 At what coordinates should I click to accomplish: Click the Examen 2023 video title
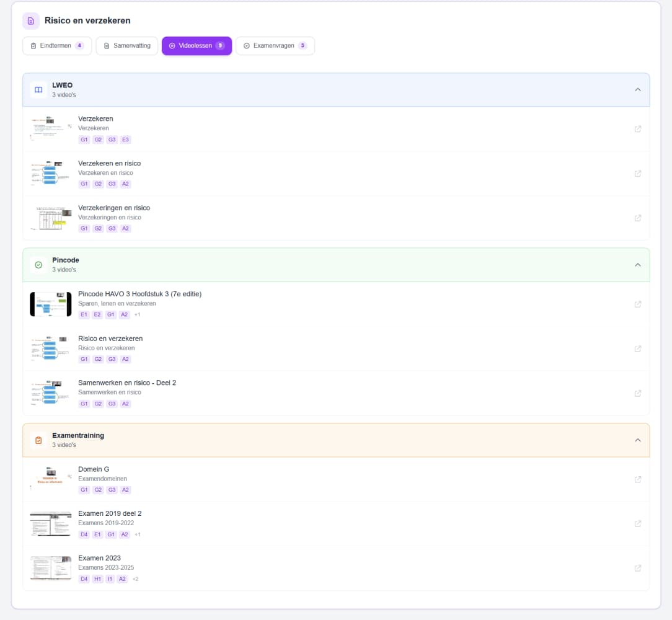[x=99, y=558]
